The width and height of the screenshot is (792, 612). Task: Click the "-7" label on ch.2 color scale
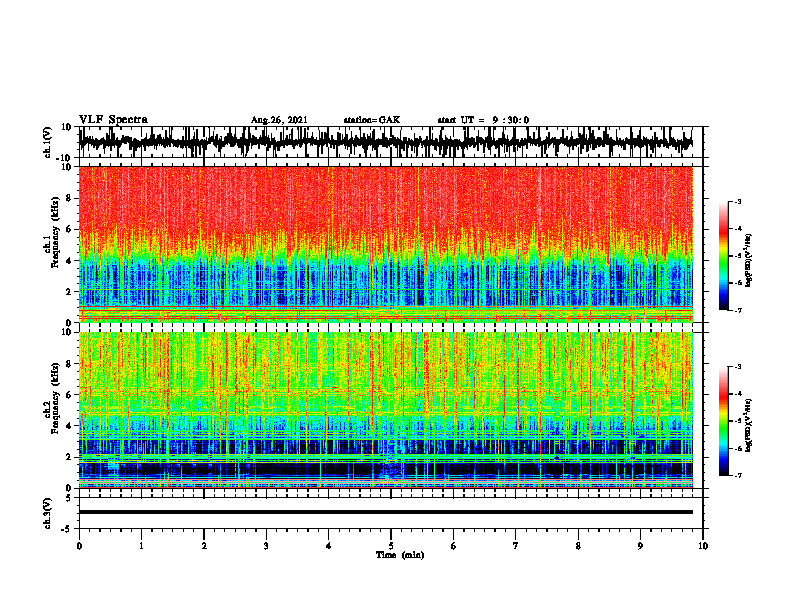point(738,475)
